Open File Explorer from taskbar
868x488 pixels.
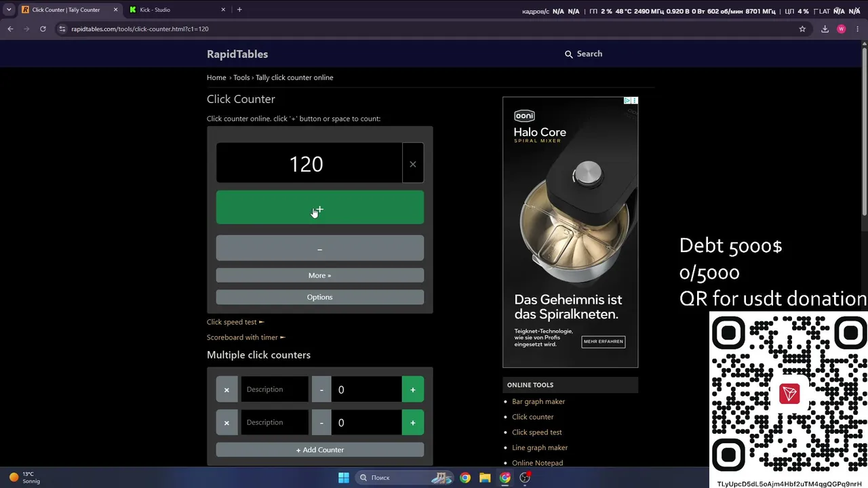[485, 478]
